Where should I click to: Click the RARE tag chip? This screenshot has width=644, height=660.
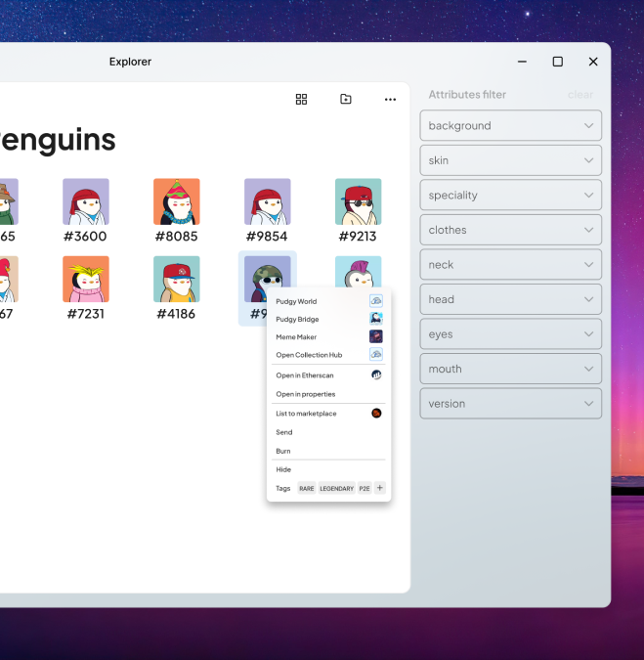[x=306, y=488]
